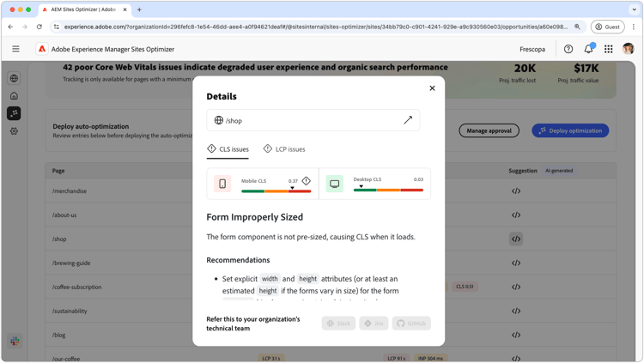Image resolution: width=644 pixels, height=363 pixels.
Task: Select the CLS issues tab
Action: [228, 149]
